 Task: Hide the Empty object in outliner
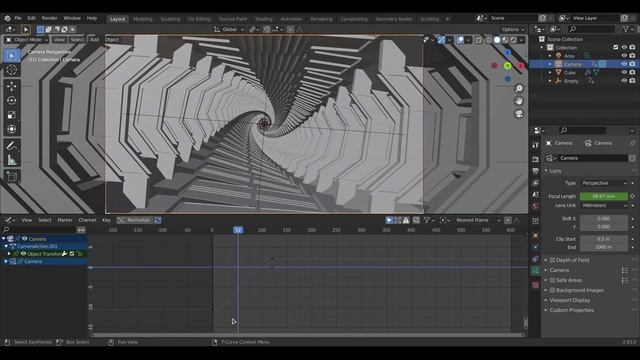pyautogui.click(x=624, y=81)
